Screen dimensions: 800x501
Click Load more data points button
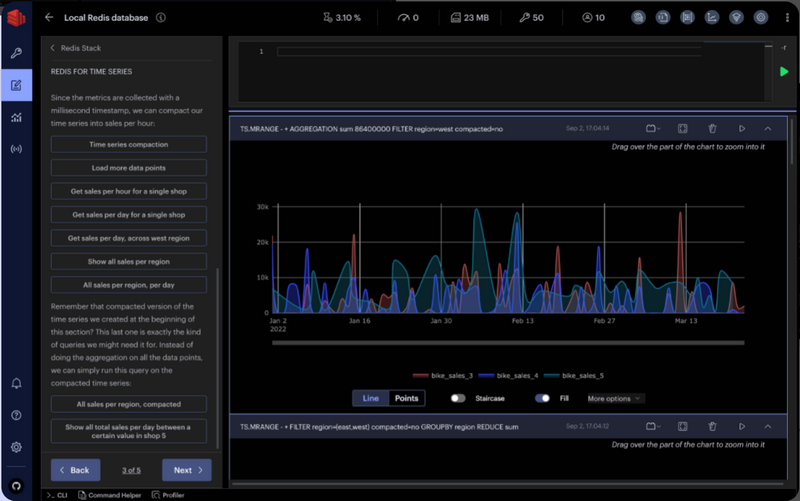(129, 168)
